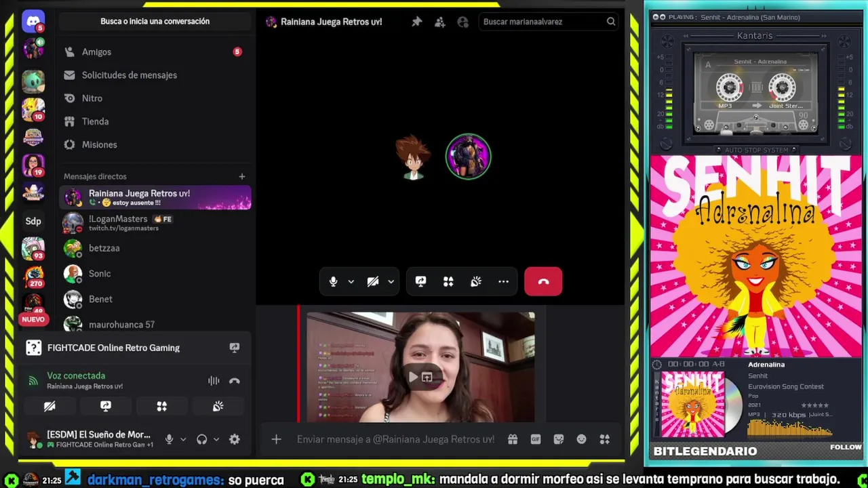Open the Misiones quests page
868x488 pixels.
(155, 144)
